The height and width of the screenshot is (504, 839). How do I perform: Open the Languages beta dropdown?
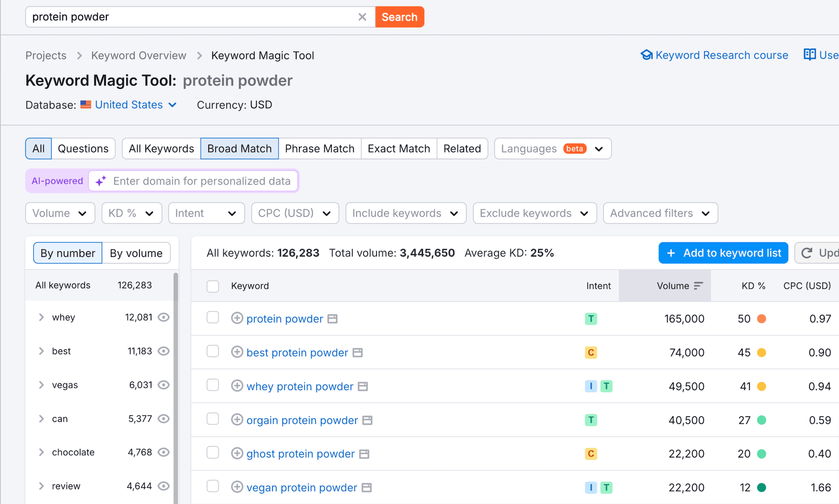coord(552,148)
